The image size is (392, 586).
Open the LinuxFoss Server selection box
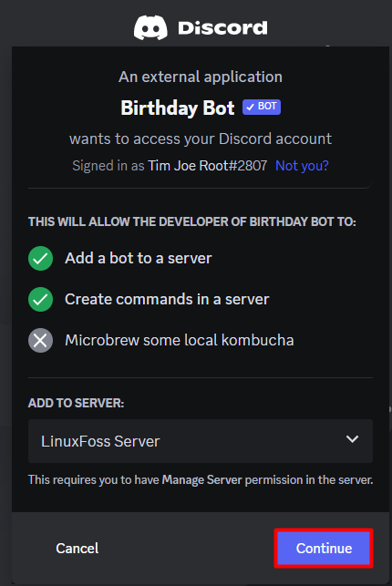click(201, 441)
